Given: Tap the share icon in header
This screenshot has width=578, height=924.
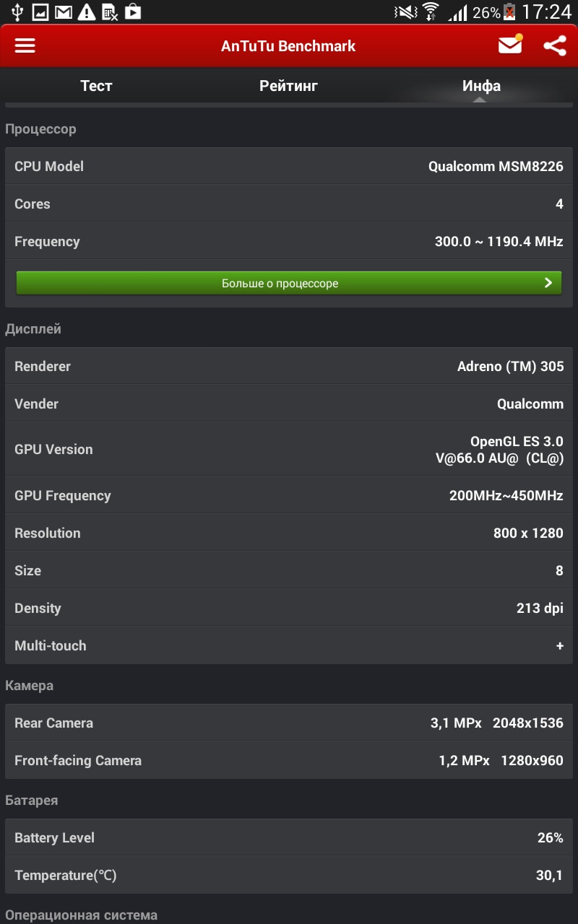Looking at the screenshot, I should pos(554,46).
